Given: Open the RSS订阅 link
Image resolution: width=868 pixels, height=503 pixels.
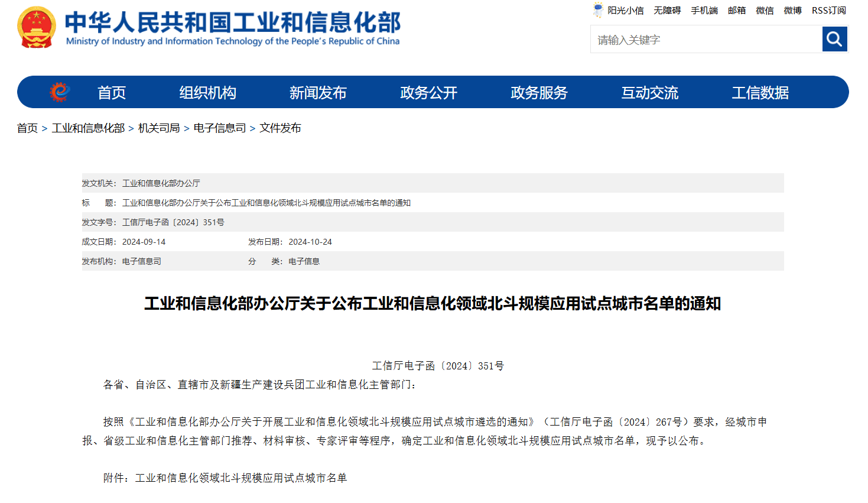Looking at the screenshot, I should pos(829,11).
